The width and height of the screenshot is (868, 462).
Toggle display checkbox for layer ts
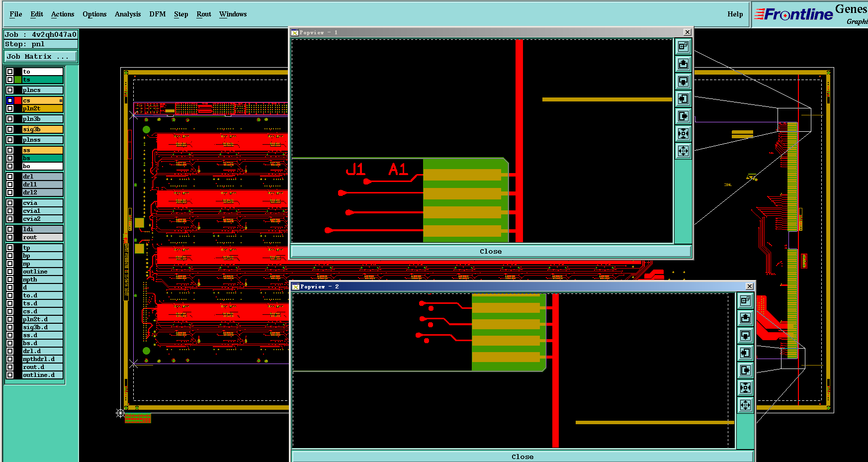(10, 80)
